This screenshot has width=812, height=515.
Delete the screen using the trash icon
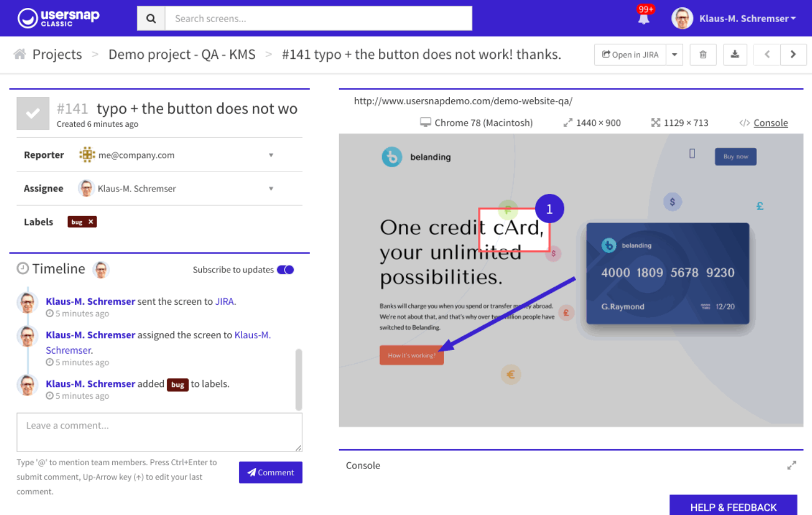(703, 54)
